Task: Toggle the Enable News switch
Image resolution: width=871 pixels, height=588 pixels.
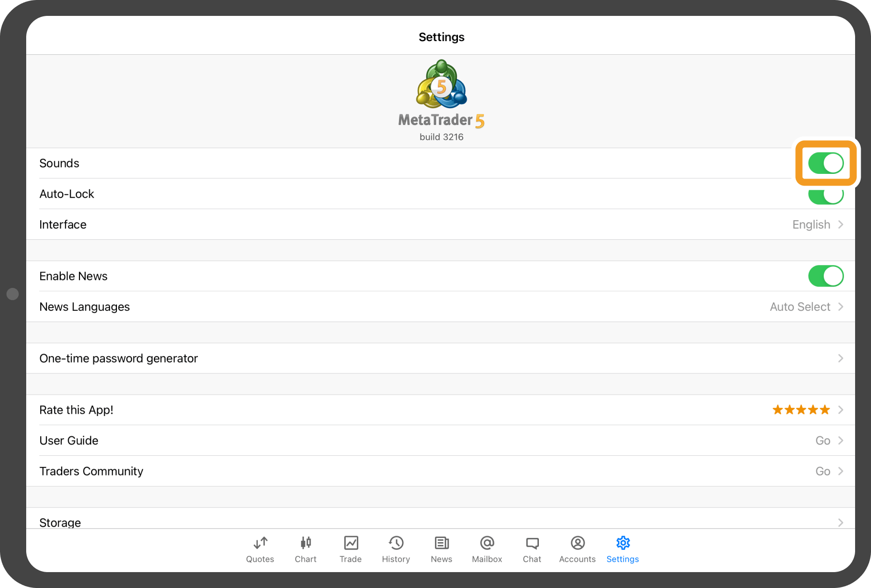Action: click(x=826, y=276)
